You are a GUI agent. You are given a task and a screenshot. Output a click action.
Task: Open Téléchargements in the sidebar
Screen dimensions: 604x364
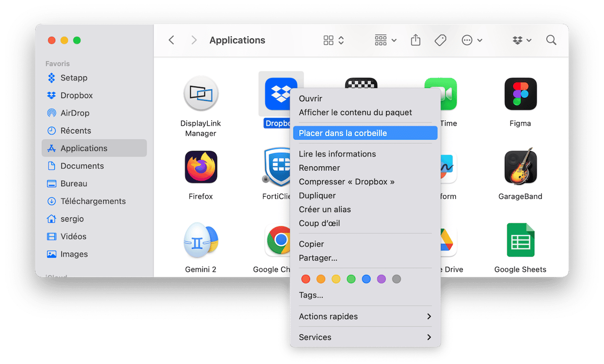point(93,201)
